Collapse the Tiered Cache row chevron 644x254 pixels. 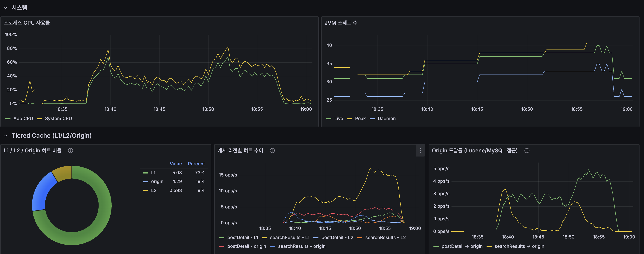[x=5, y=136]
